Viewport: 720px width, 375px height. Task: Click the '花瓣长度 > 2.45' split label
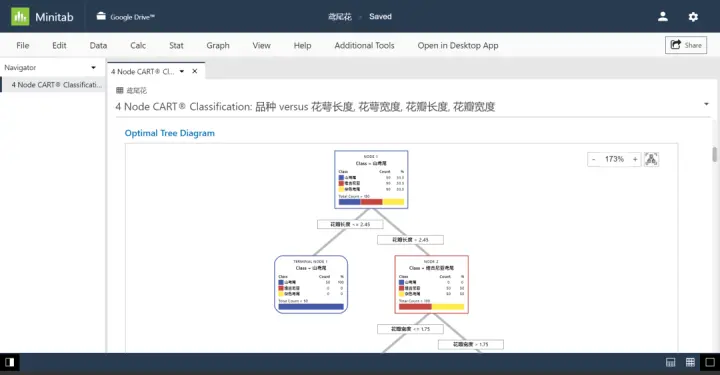[410, 240]
